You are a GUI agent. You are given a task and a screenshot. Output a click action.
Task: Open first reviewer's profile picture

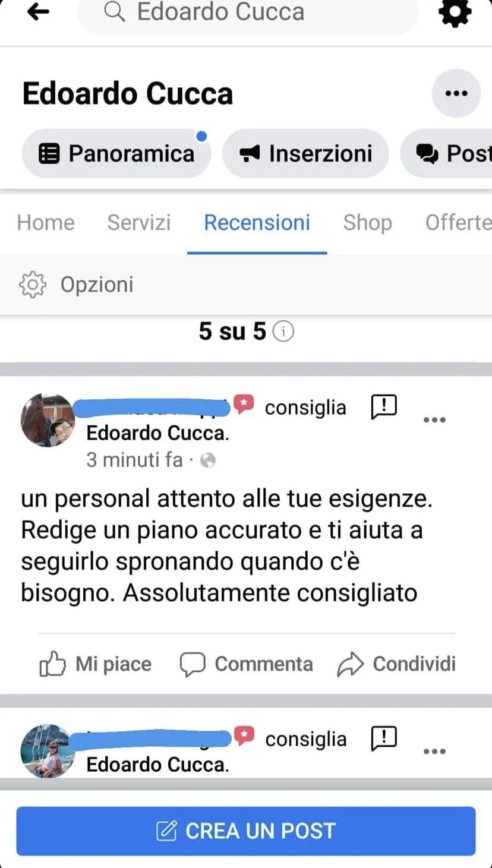(48, 419)
